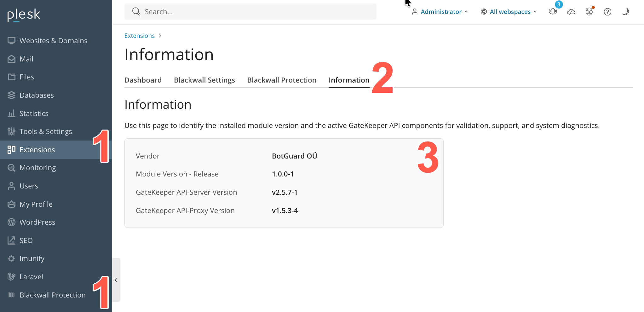The height and width of the screenshot is (312, 644).
Task: Open Websites & Domains in sidebar
Action: coord(53,41)
